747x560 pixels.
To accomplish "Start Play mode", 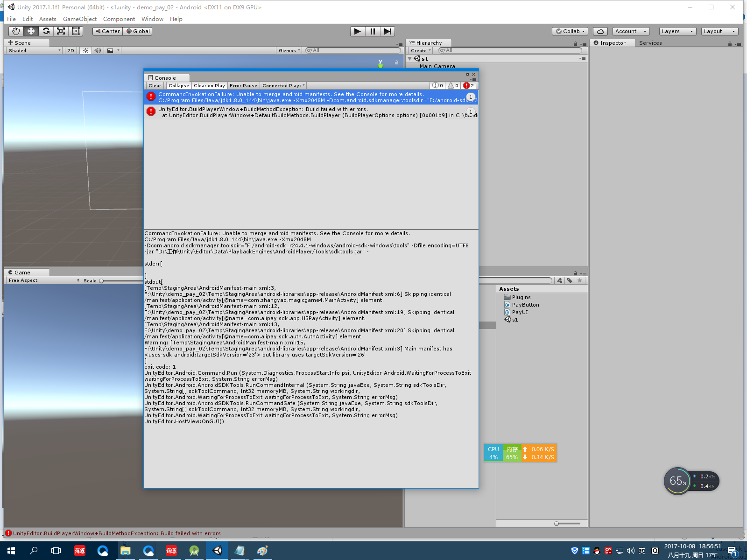I will pyautogui.click(x=358, y=31).
